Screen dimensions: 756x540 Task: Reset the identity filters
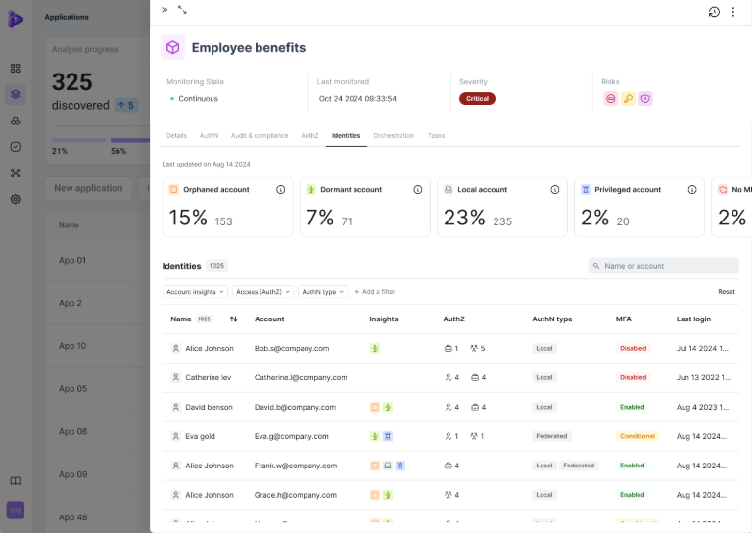tap(726, 292)
